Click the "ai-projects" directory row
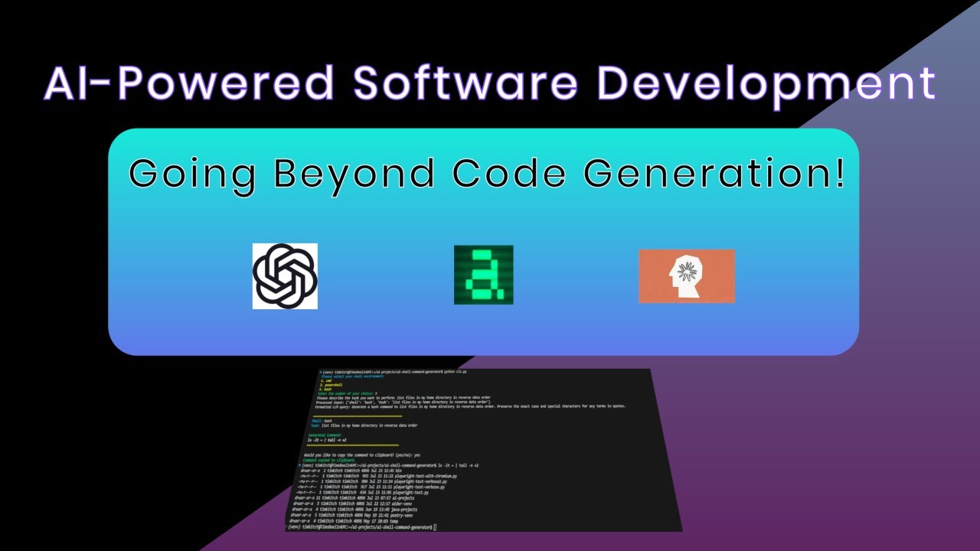 coord(354,498)
